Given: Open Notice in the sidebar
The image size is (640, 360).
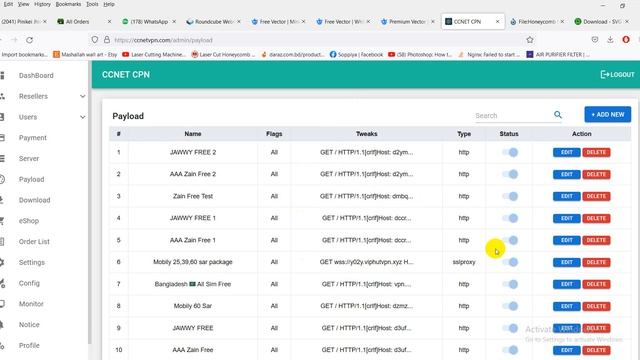Looking at the screenshot, I should [29, 324].
